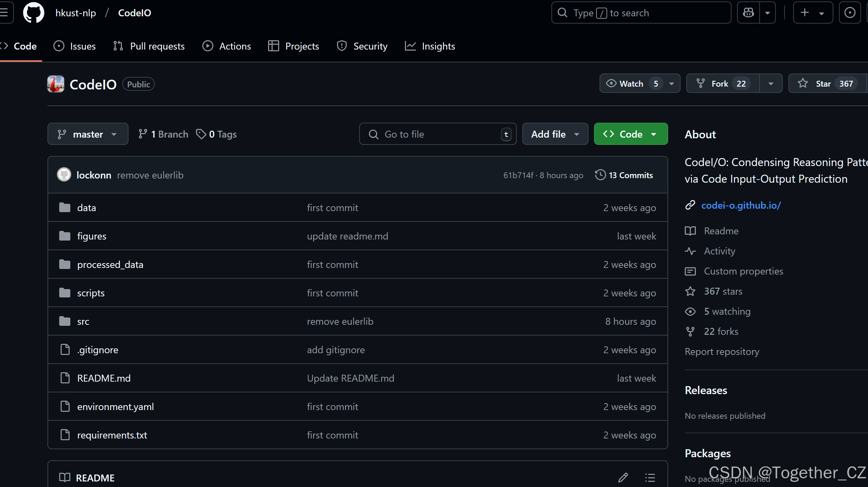Open the Fork options dropdown arrow
Viewport: 868px width, 487px height.
coord(771,84)
